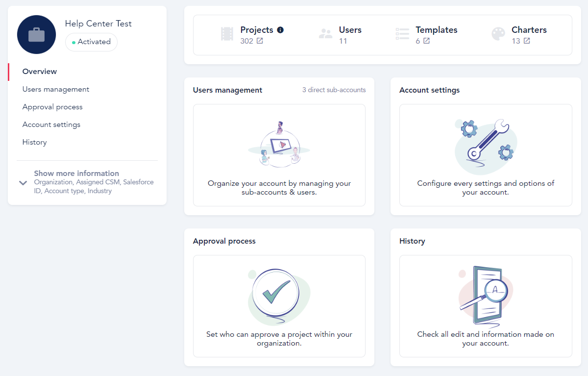Click the Projects film strip icon

click(x=227, y=34)
